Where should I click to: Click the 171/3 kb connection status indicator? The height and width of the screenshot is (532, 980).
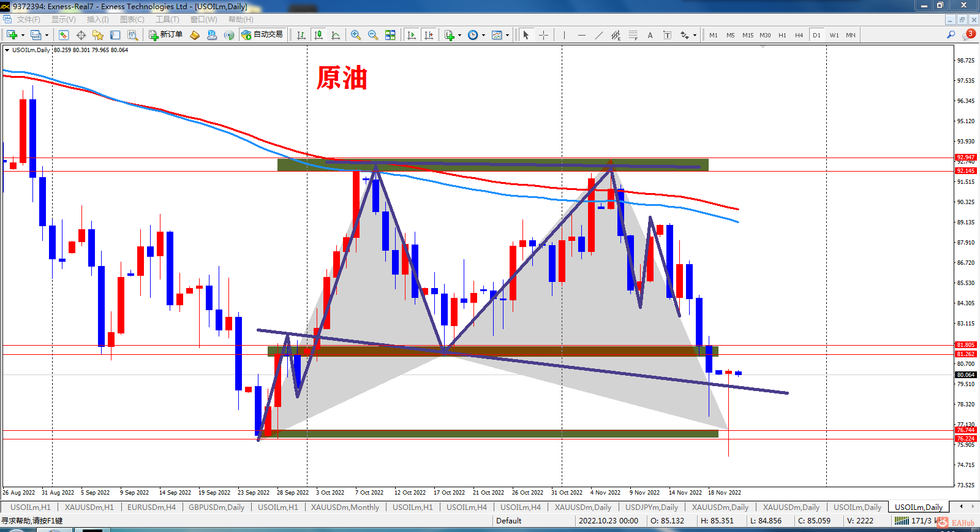(x=919, y=521)
